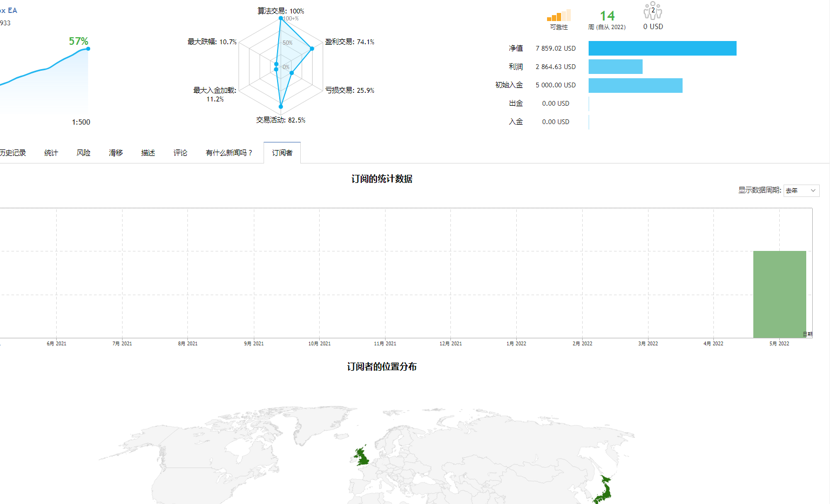Open the 风险 tab

pyautogui.click(x=84, y=153)
